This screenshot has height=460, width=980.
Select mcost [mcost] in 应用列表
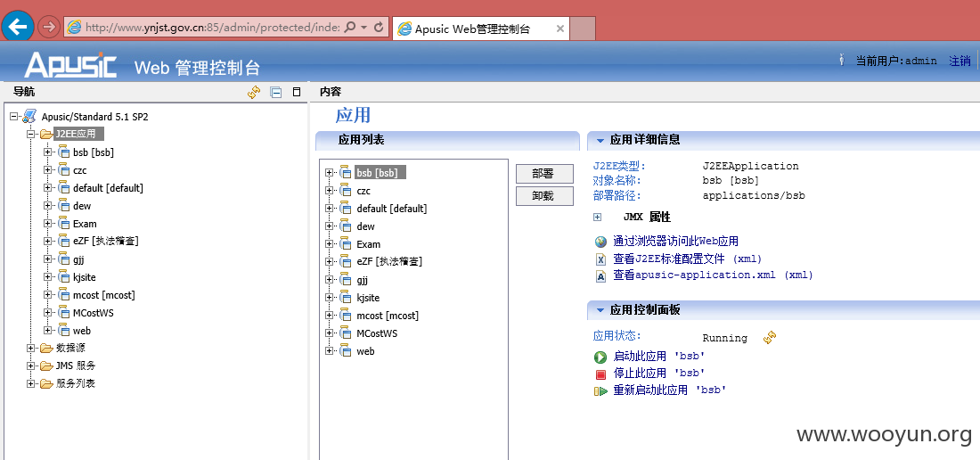point(388,316)
